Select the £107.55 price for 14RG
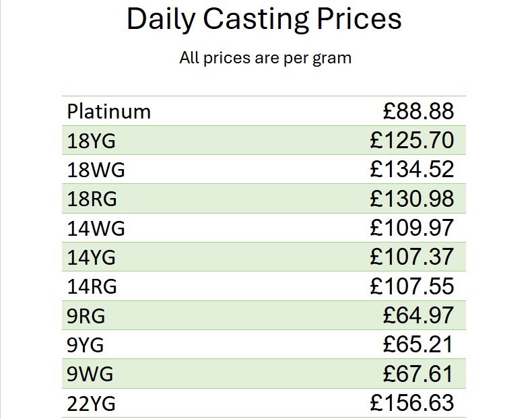This screenshot has height=419, width=532. point(411,286)
